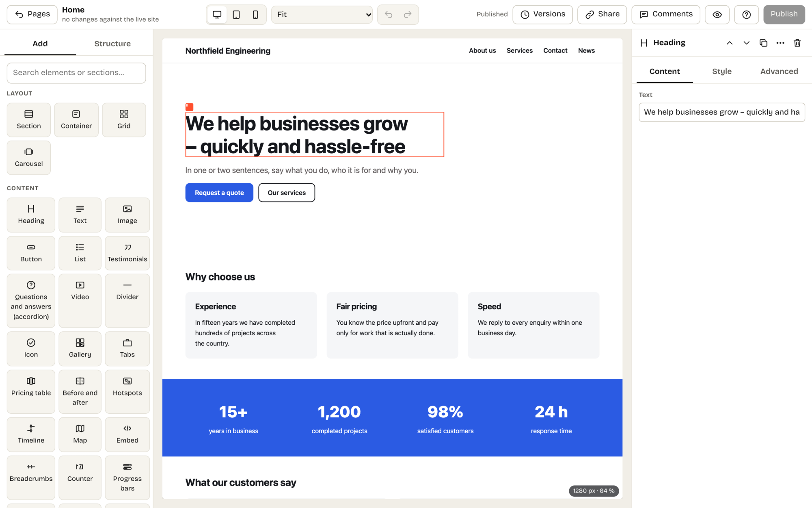The image size is (812, 508).
Task: Add a Pricing table element
Action: click(x=31, y=392)
